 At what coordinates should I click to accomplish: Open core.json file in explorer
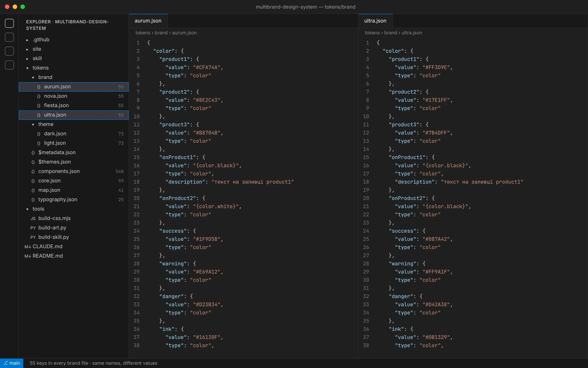click(74, 181)
